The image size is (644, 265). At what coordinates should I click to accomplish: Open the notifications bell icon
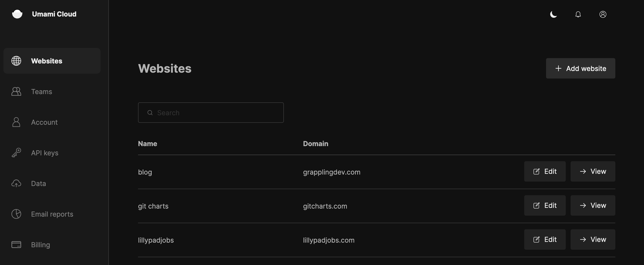(578, 14)
